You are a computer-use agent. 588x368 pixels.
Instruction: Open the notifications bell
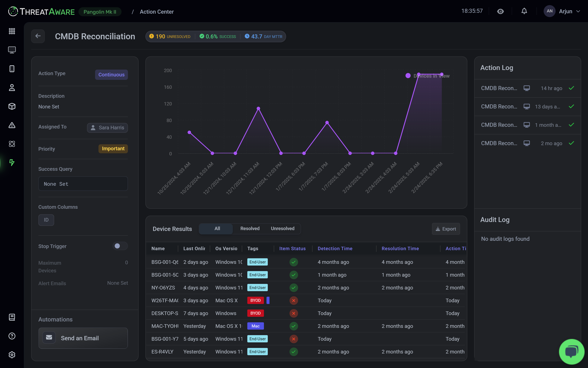[524, 11]
